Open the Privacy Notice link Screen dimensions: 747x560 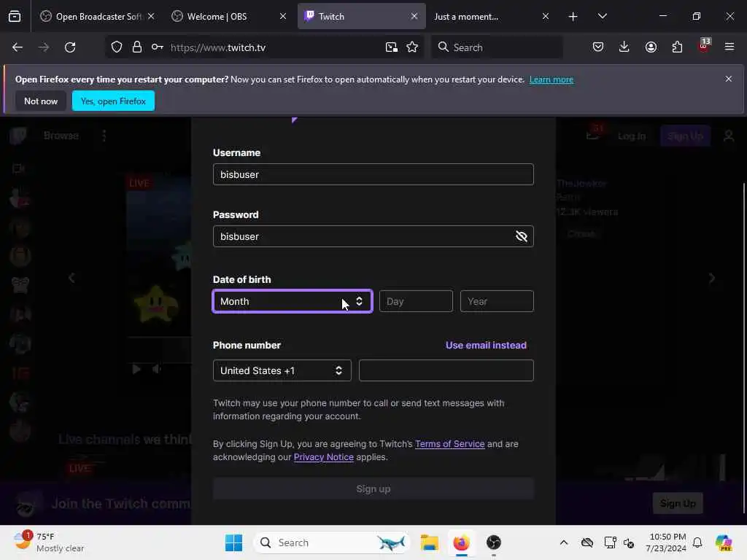(323, 457)
